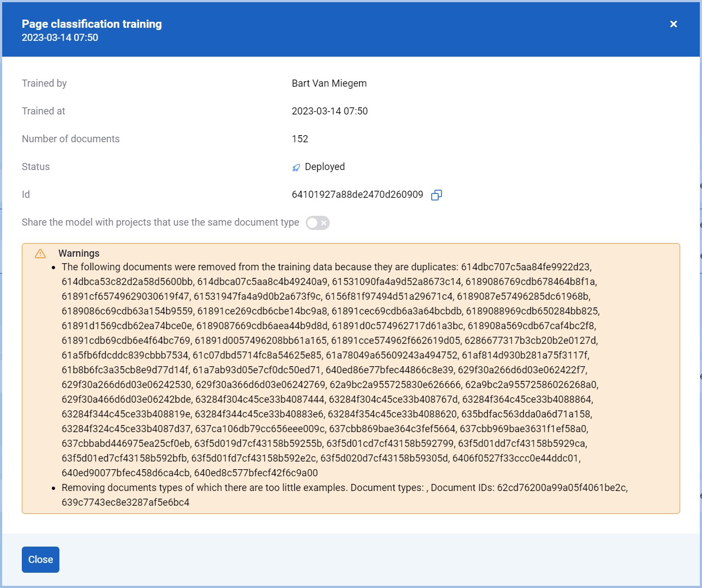The height and width of the screenshot is (588, 702).
Task: Click the trainer name Bart Van Miegem
Action: point(329,83)
